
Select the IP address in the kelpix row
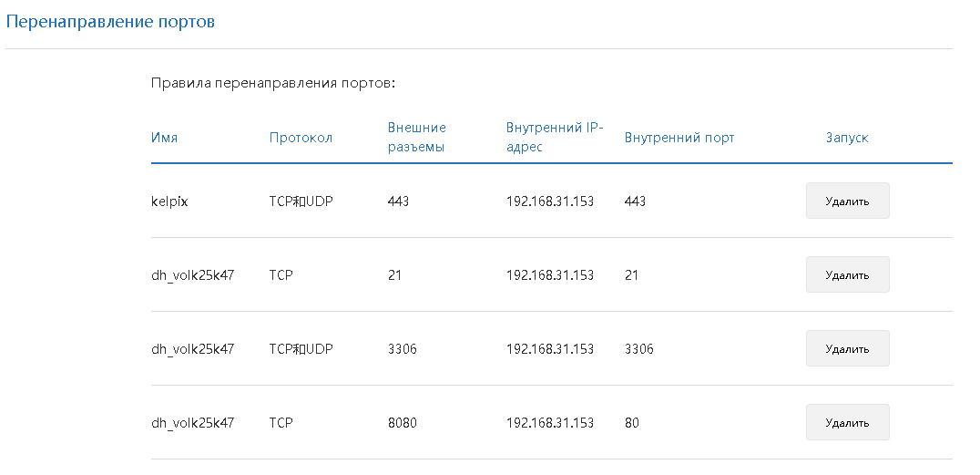(x=550, y=201)
